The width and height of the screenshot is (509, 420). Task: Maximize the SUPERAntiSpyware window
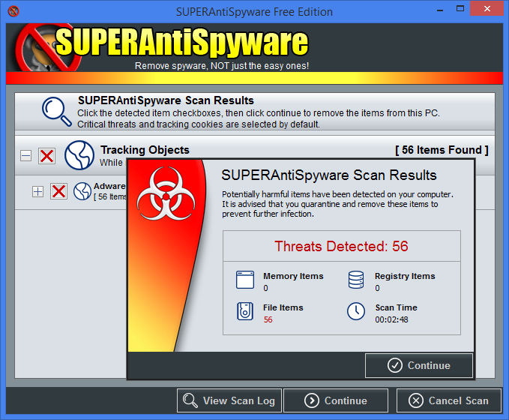click(x=460, y=9)
